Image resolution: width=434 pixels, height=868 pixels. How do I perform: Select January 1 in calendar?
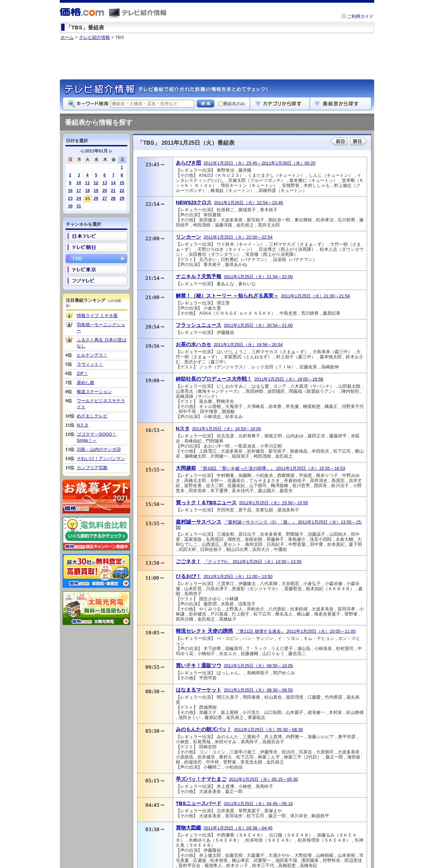(x=122, y=167)
